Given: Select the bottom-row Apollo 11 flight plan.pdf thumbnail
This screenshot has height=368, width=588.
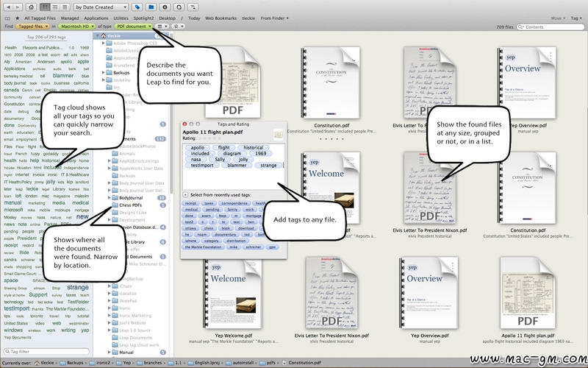Looking at the screenshot, I should click(527, 293).
